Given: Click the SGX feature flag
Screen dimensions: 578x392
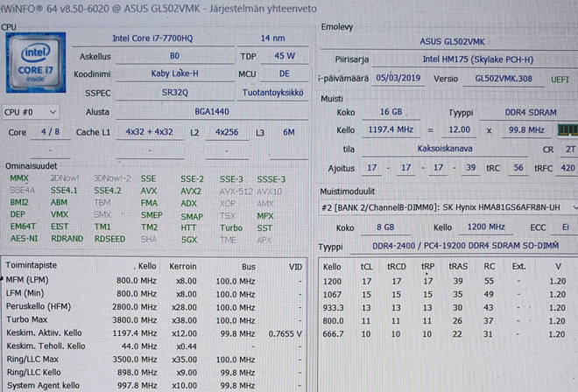Looking at the screenshot, I should (x=189, y=240).
